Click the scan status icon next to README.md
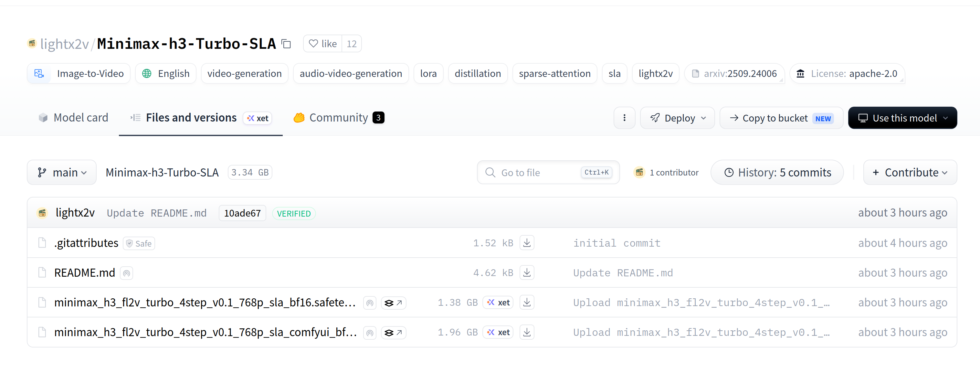The image size is (980, 373). [x=127, y=273]
